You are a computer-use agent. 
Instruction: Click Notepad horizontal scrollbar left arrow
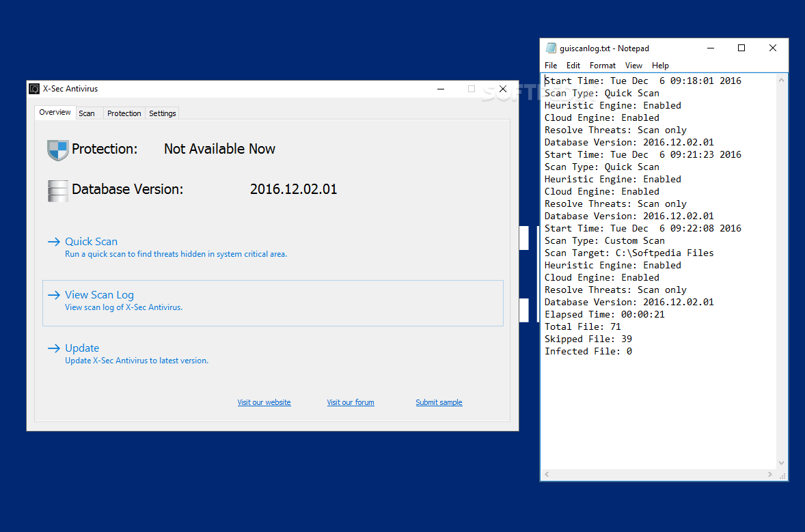click(547, 474)
